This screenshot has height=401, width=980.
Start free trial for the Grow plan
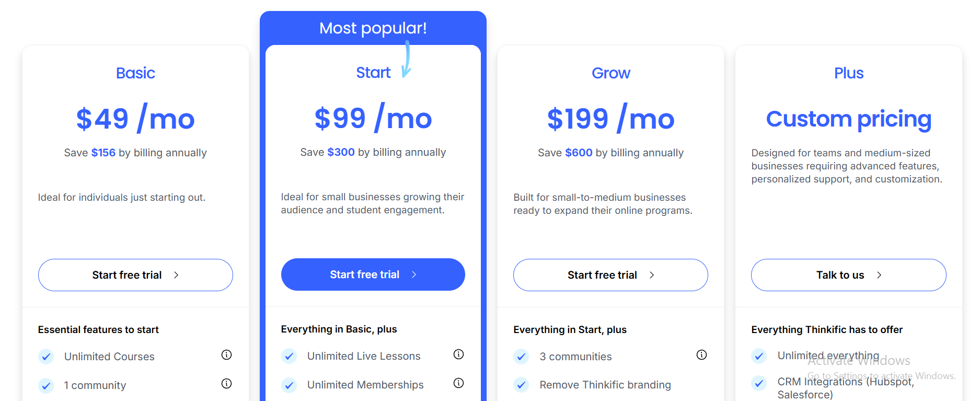(610, 275)
